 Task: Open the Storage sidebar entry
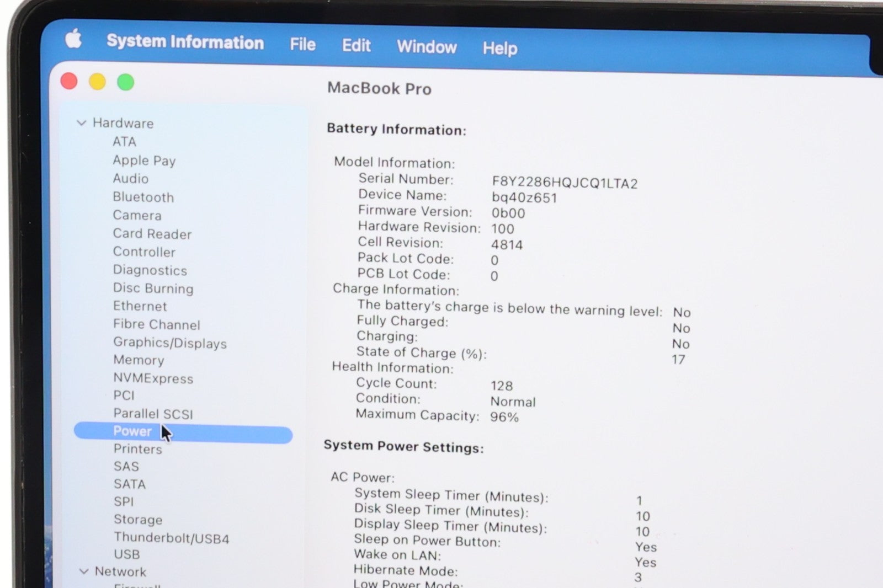click(x=138, y=520)
